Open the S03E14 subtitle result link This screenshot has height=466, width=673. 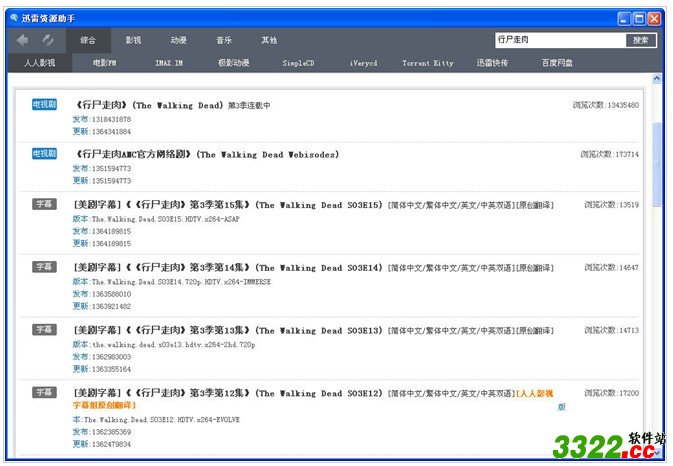point(314,268)
